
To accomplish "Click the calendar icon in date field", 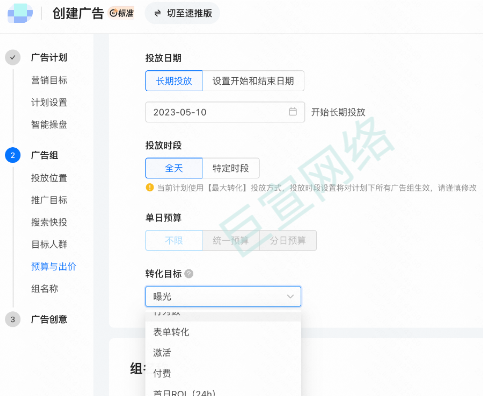I will pos(293,112).
